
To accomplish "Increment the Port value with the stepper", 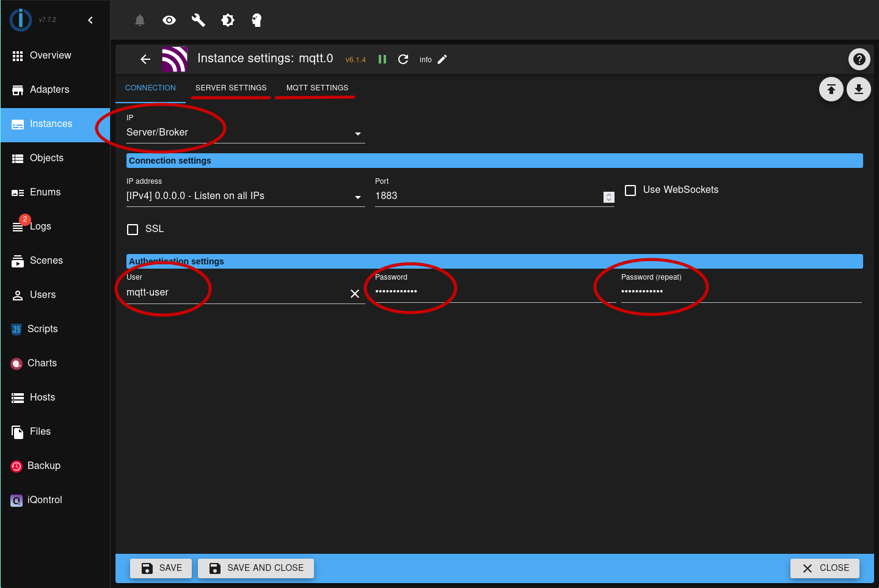I will tap(608, 194).
